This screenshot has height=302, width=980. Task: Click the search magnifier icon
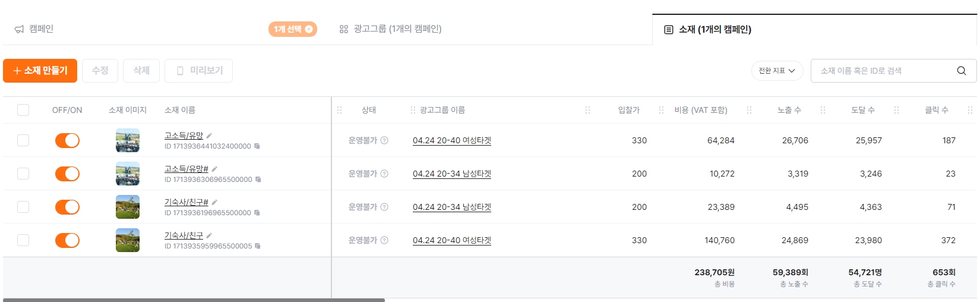961,71
